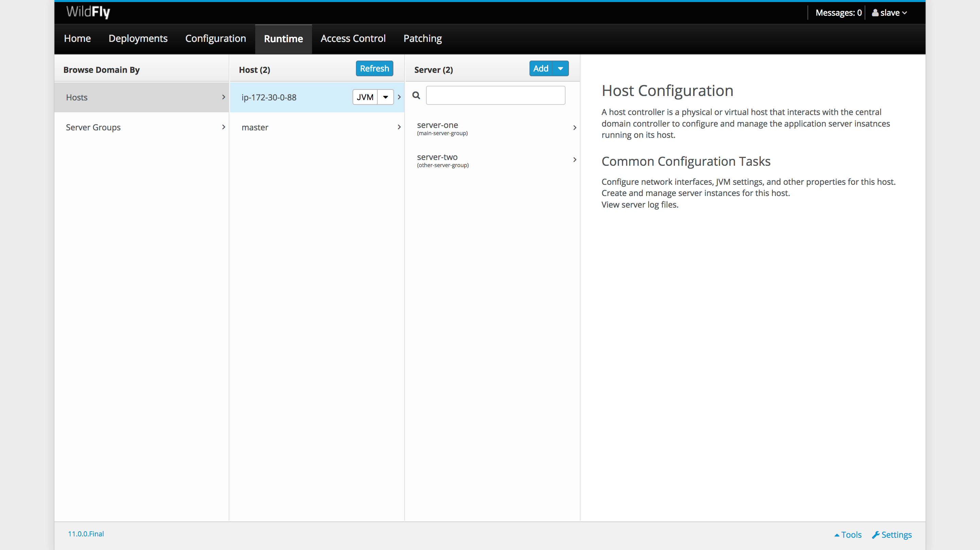Expand server-two in the Server list
980x550 pixels.
(574, 160)
